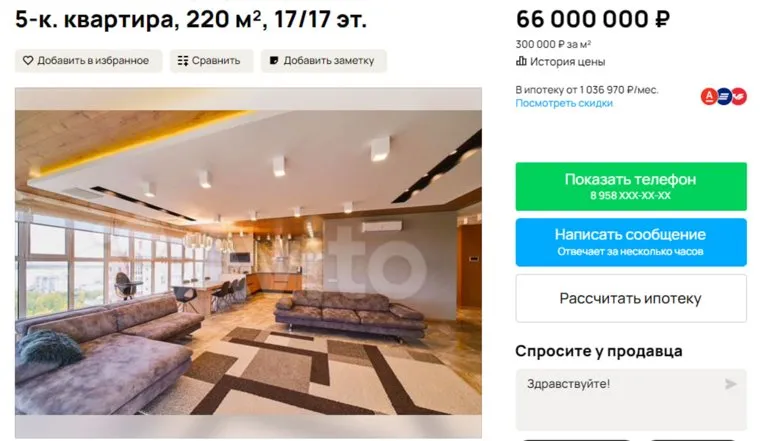This screenshot has width=760, height=441.
Task: Open Рассчитать ипотеку calculator
Action: [x=631, y=299]
